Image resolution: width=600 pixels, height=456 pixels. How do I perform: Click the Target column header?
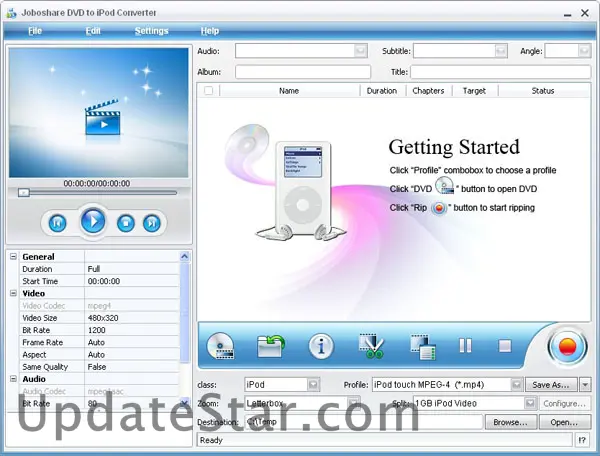(x=474, y=91)
